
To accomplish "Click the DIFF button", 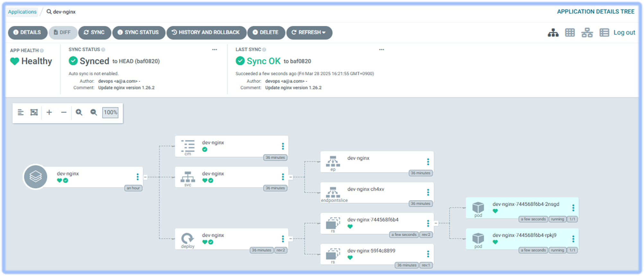I will (63, 33).
